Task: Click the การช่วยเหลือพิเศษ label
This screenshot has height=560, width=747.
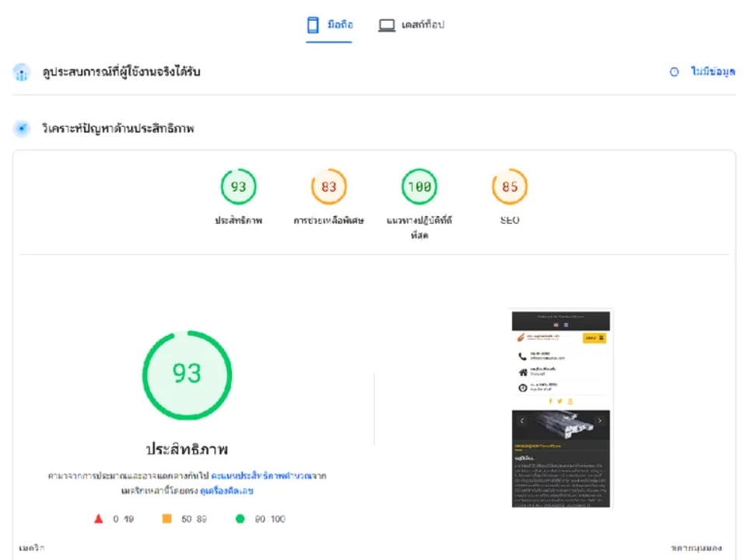Action: [328, 220]
